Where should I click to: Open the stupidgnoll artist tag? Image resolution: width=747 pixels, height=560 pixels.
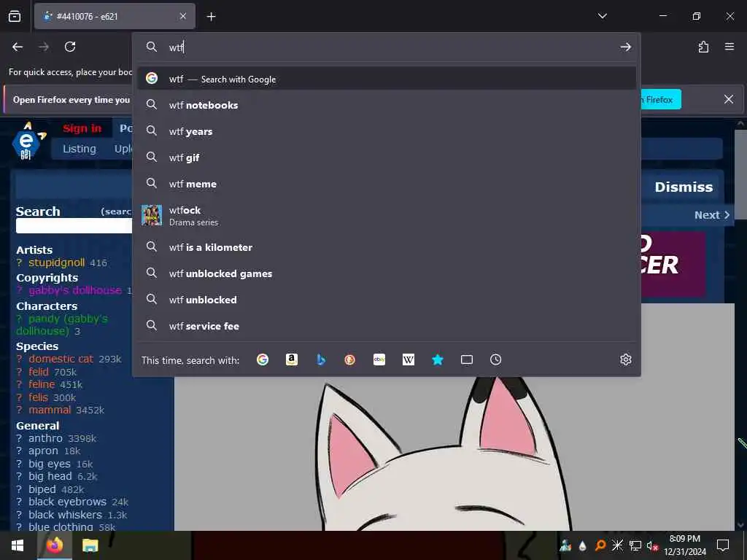57,262
